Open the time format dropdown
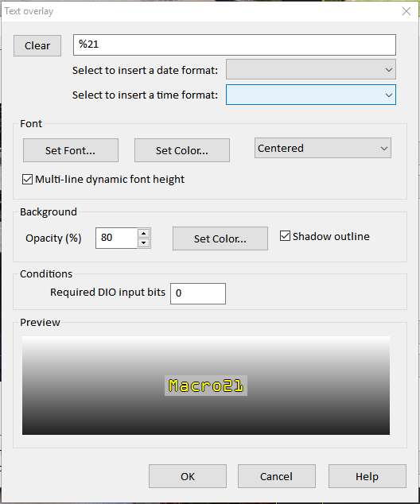 (x=311, y=95)
